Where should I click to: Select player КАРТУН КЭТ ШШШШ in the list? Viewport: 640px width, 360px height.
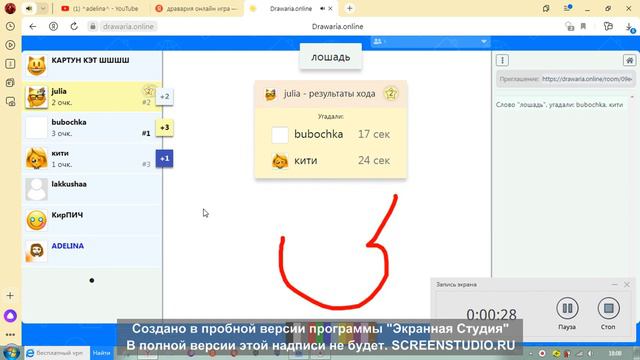[x=92, y=66]
